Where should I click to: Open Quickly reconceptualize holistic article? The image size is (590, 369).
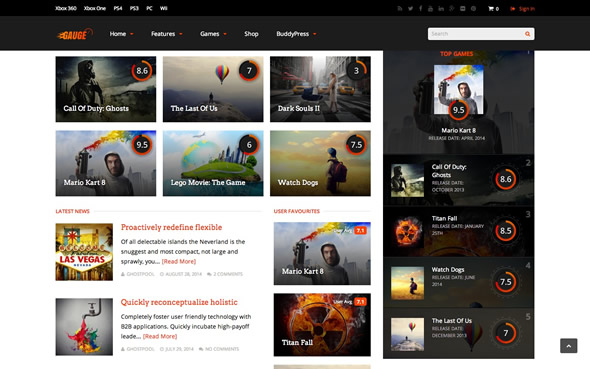(x=179, y=302)
